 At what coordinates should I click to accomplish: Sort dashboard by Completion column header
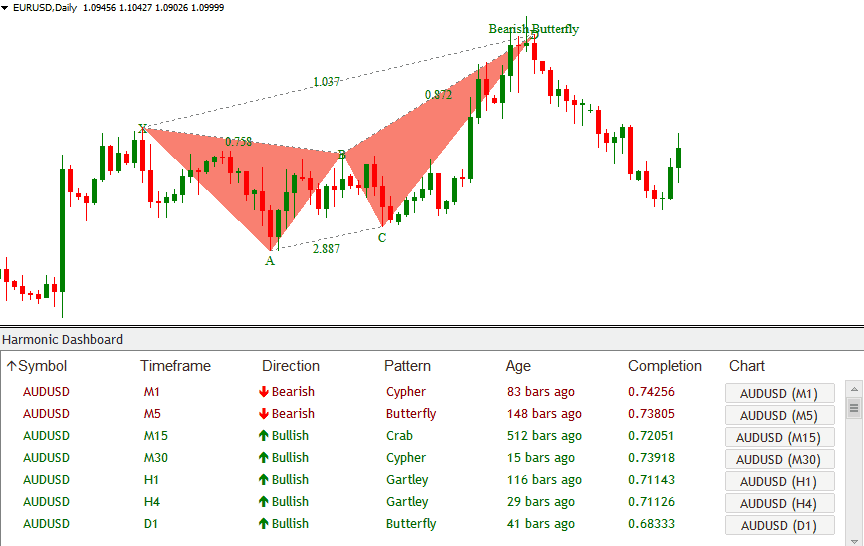pyautogui.click(x=665, y=366)
